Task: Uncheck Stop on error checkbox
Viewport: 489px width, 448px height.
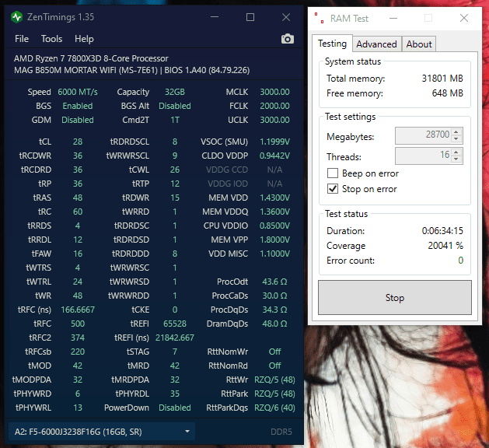Action: [333, 189]
